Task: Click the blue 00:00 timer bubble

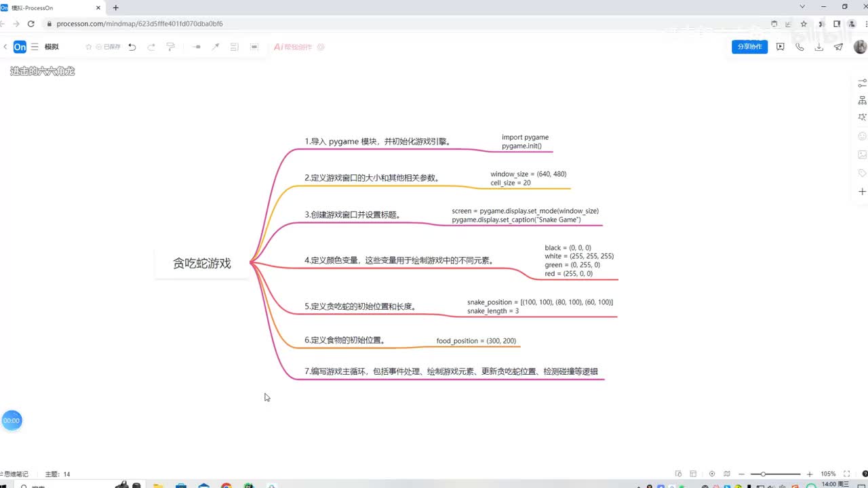Action: point(12,420)
